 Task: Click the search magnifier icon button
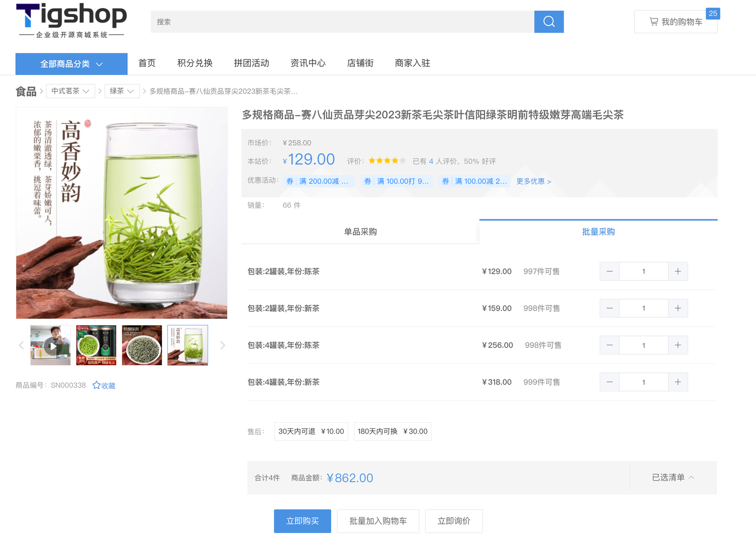pos(549,22)
